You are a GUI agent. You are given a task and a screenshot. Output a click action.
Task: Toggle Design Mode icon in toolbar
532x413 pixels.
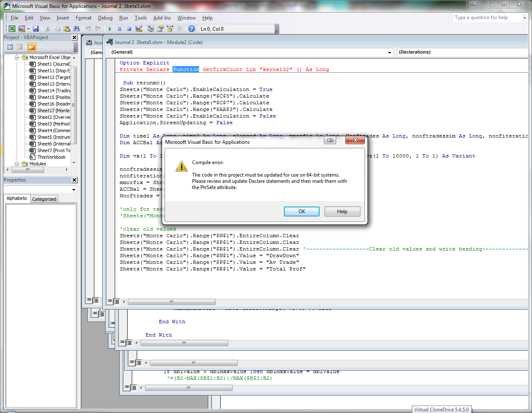[x=139, y=29]
